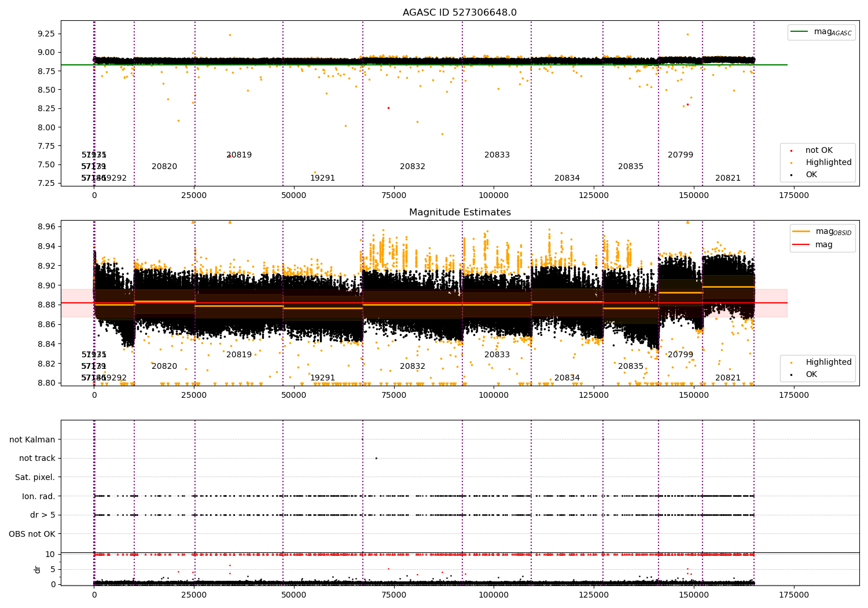Click the 8.96 y-axis tick label

pyautogui.click(x=45, y=226)
